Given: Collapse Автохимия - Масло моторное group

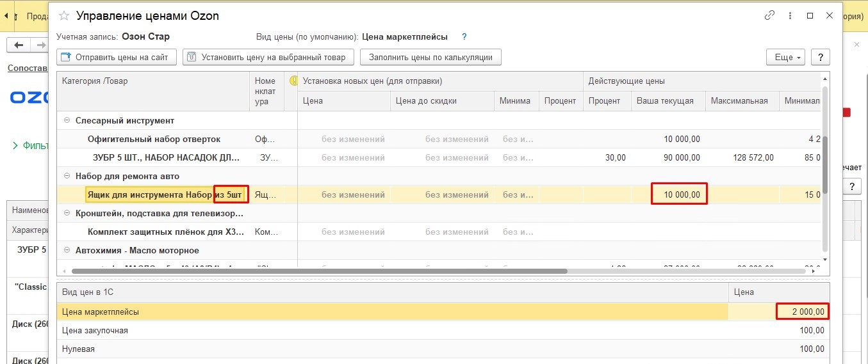Looking at the screenshot, I should (67, 250).
